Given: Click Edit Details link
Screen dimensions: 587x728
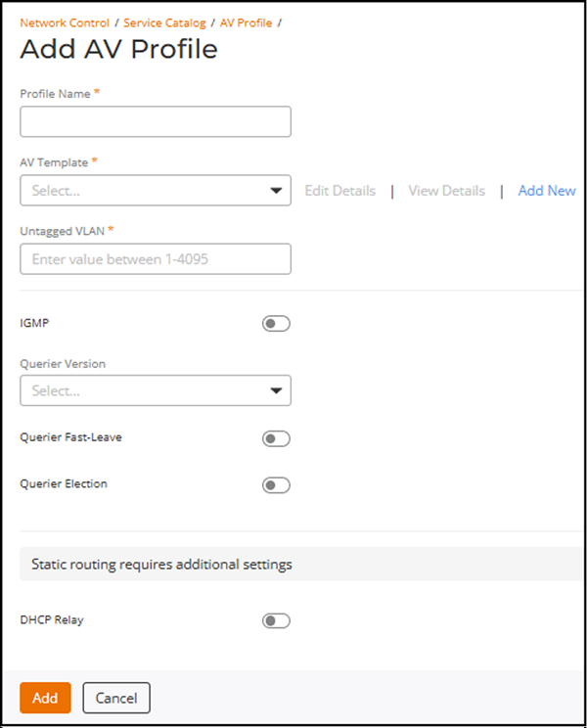Looking at the screenshot, I should (339, 191).
